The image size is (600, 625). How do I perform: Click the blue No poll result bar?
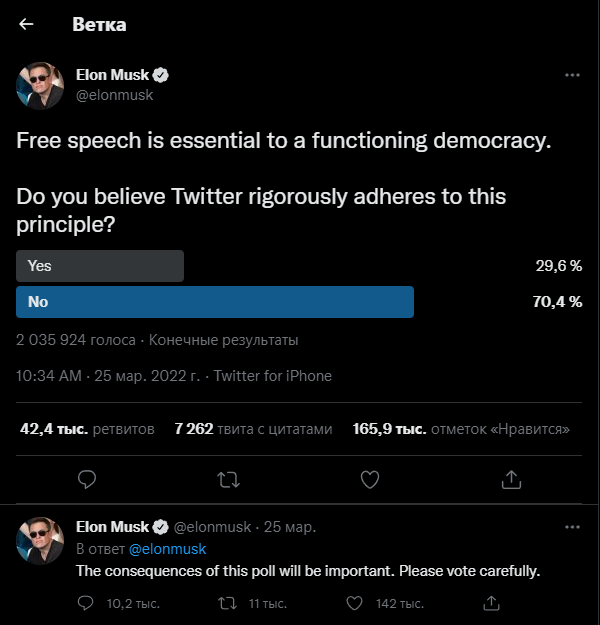point(215,302)
